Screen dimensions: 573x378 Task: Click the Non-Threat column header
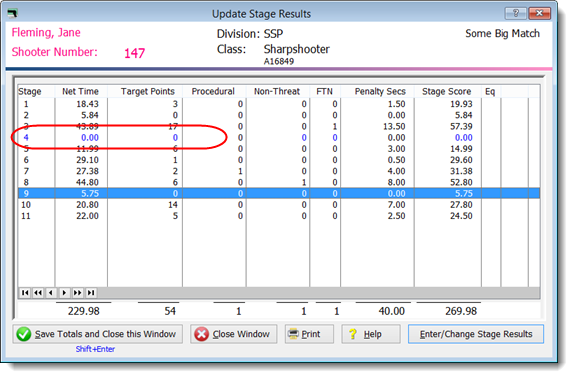(278, 92)
